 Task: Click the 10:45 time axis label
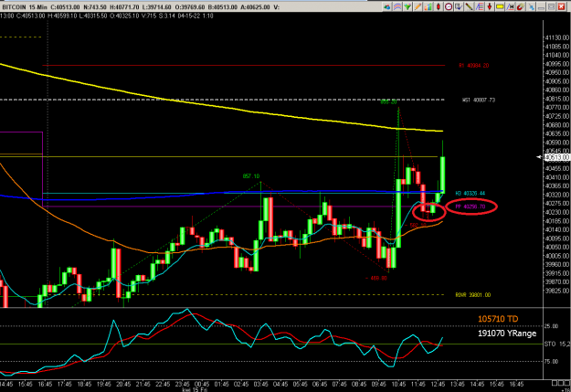tap(398, 385)
